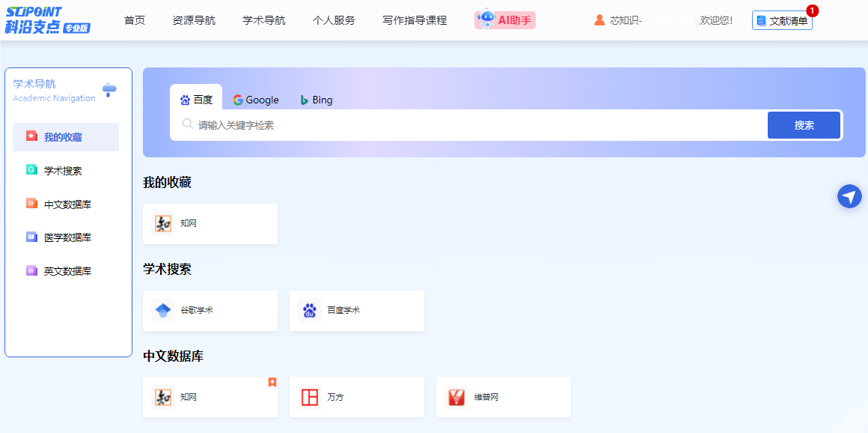Select the 百度 search tab
The image size is (868, 433).
click(x=196, y=100)
